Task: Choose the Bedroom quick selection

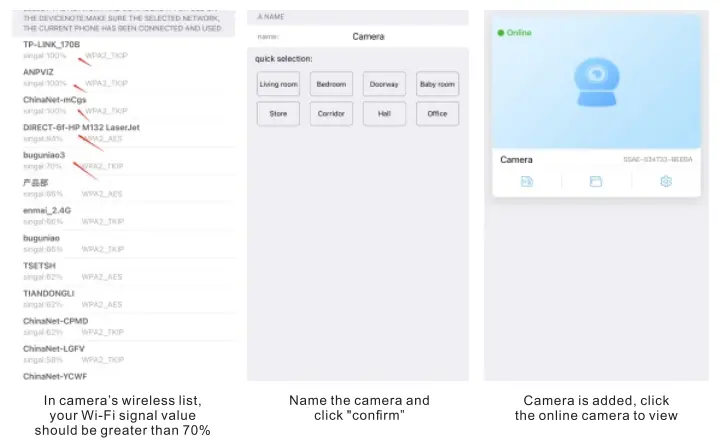Action: point(331,84)
